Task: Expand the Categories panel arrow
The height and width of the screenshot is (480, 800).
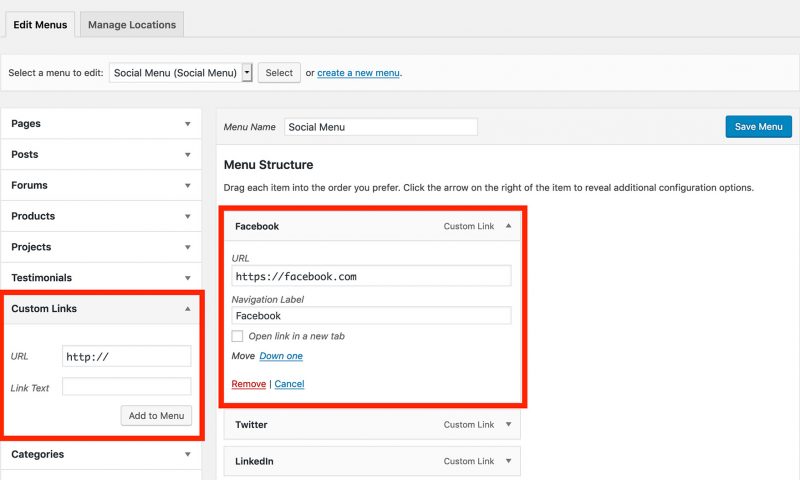Action: pos(188,454)
